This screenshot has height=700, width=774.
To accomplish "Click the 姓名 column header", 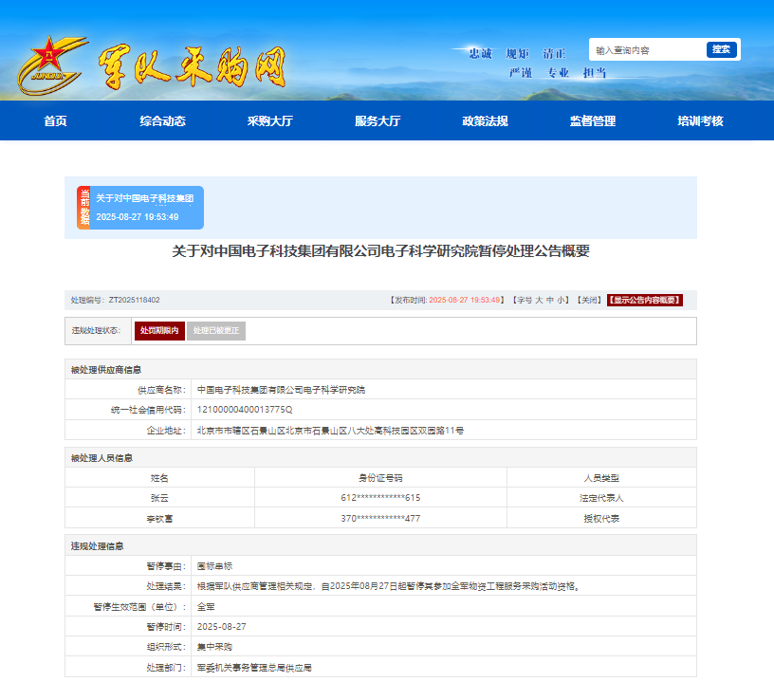I will point(159,478).
